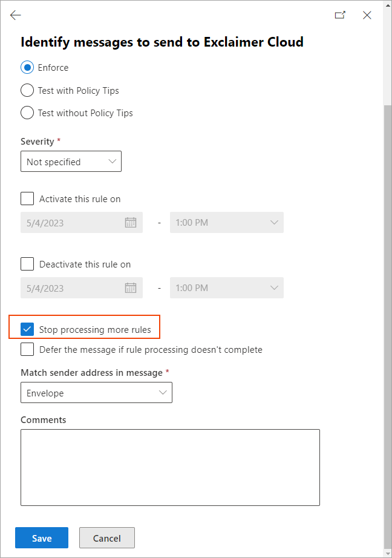Open the activation time dropdown showing 1:00 PM
This screenshot has height=558, width=392.
coord(226,222)
